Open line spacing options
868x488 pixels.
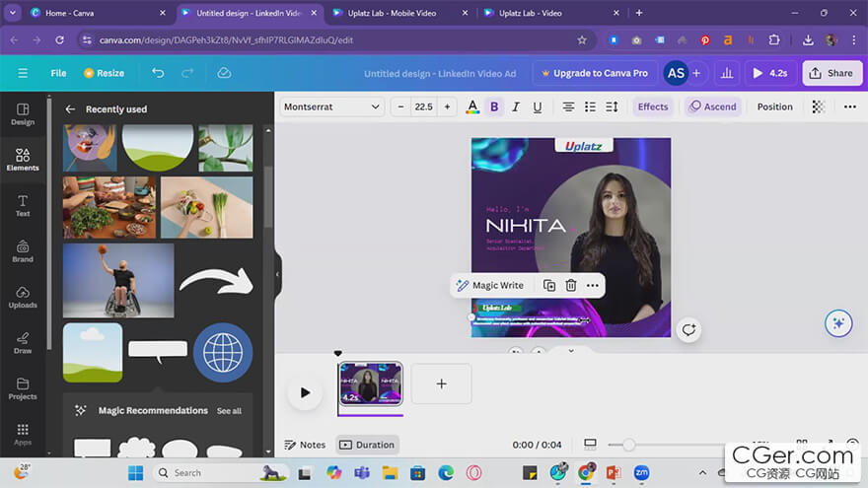(612, 106)
